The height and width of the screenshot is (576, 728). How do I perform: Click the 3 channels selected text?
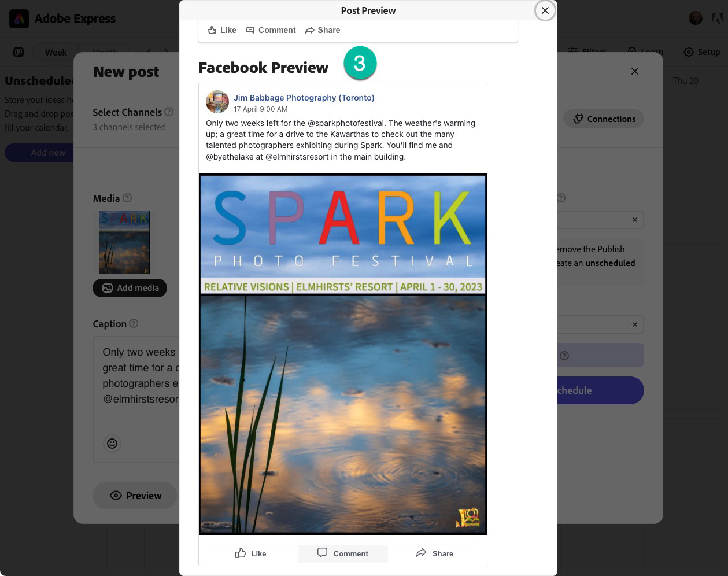pos(130,127)
